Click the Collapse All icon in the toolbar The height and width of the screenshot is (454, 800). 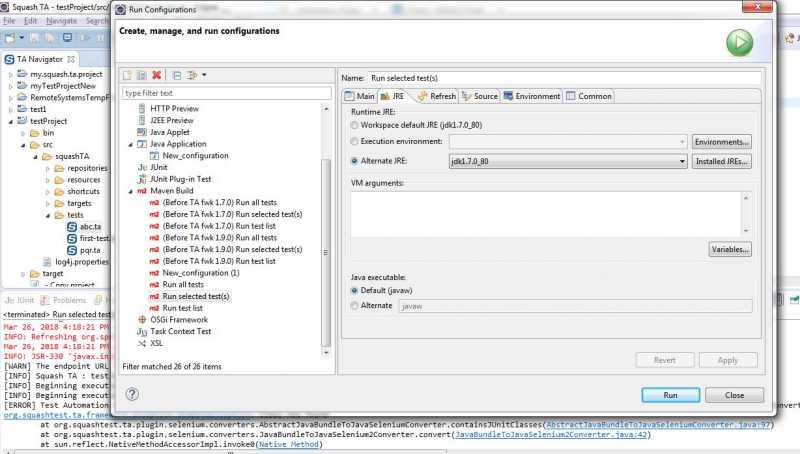[176, 75]
